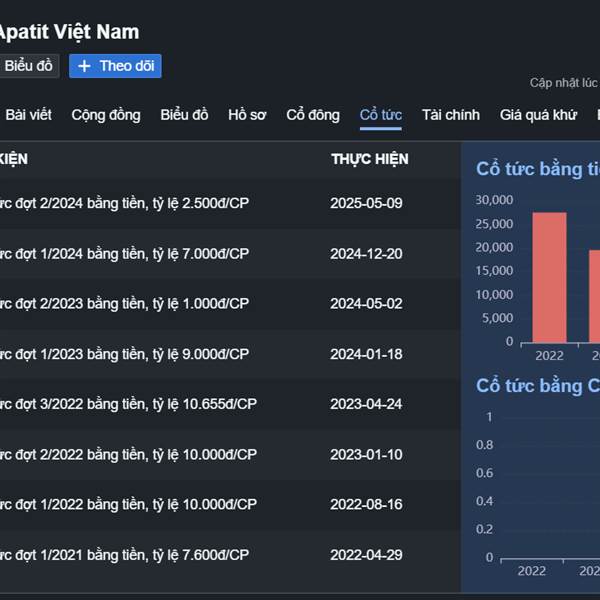Select row đợt 3/2022 tỷ lệ 10.655đ/CP
600x600 pixels.
click(x=230, y=404)
